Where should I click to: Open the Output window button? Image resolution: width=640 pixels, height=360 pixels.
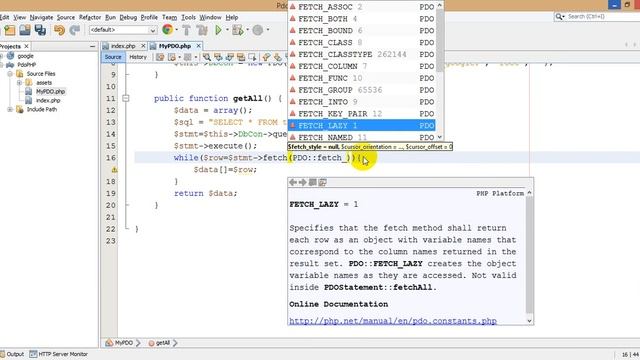point(12,354)
